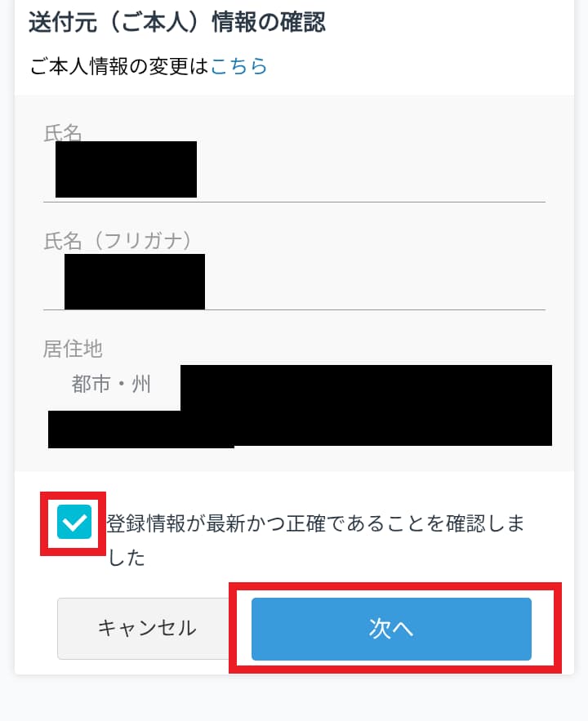Click the underline below the 氏名 field
The width and height of the screenshot is (588, 721).
pos(294,202)
